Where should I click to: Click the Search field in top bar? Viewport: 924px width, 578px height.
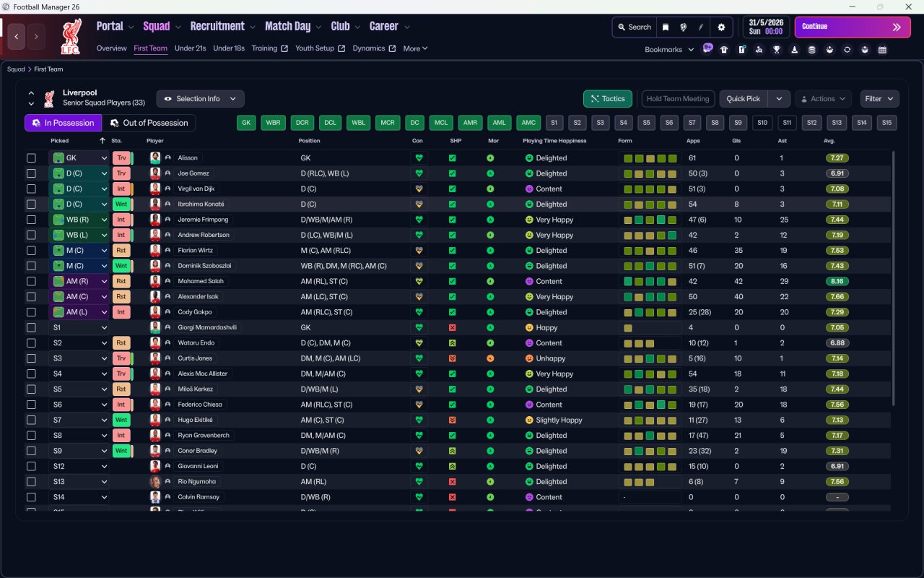[635, 27]
